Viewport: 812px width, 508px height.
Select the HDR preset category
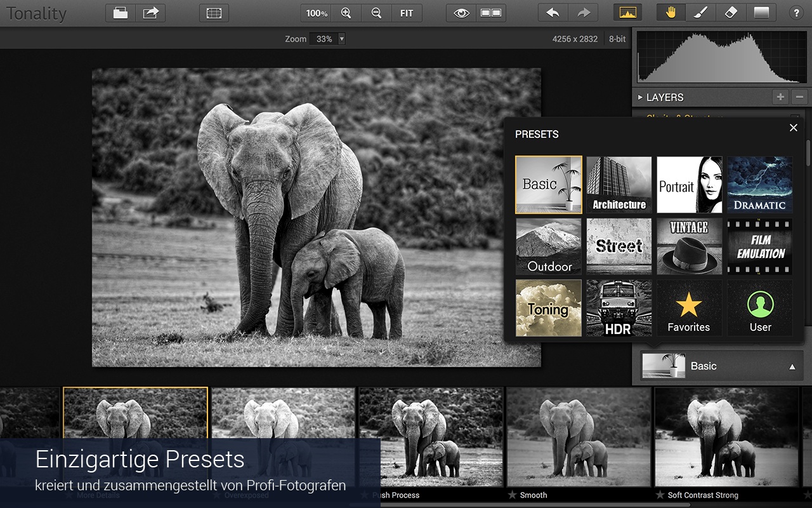(x=619, y=308)
